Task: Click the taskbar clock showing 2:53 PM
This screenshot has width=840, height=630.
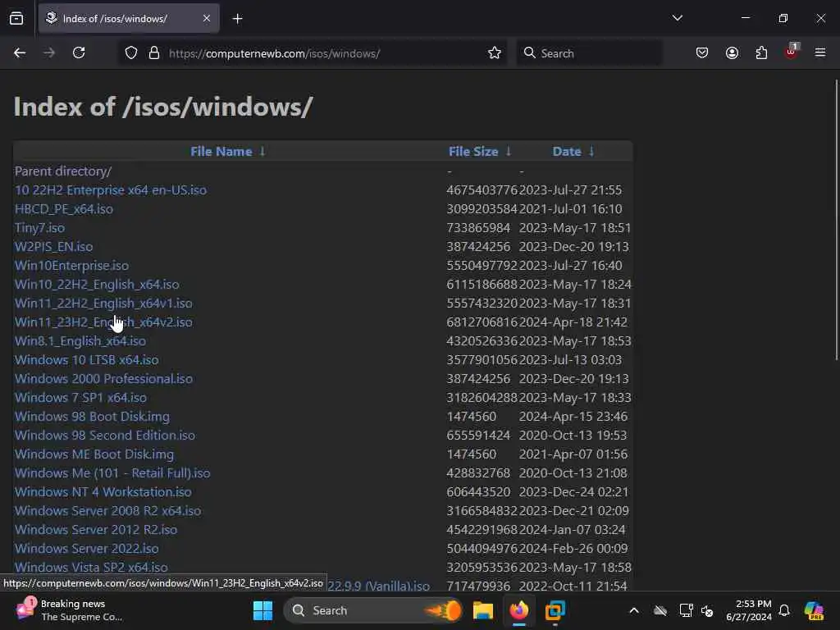Action: click(749, 610)
